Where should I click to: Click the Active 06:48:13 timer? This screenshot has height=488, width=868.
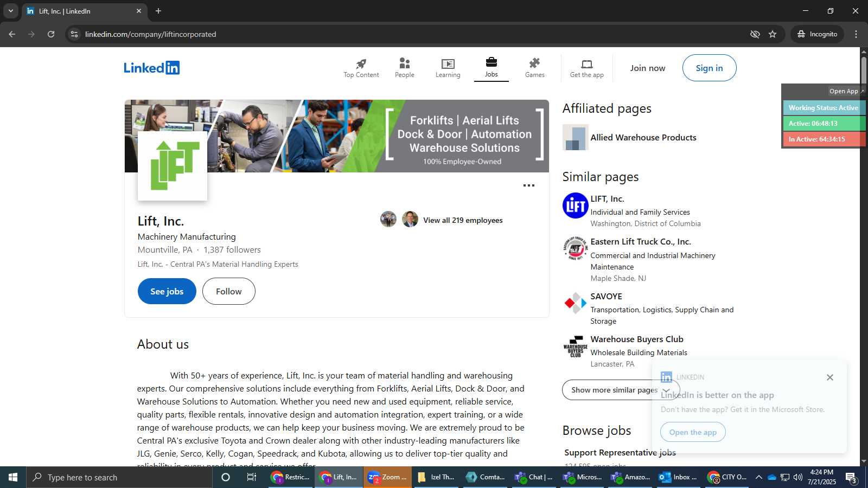pyautogui.click(x=824, y=124)
